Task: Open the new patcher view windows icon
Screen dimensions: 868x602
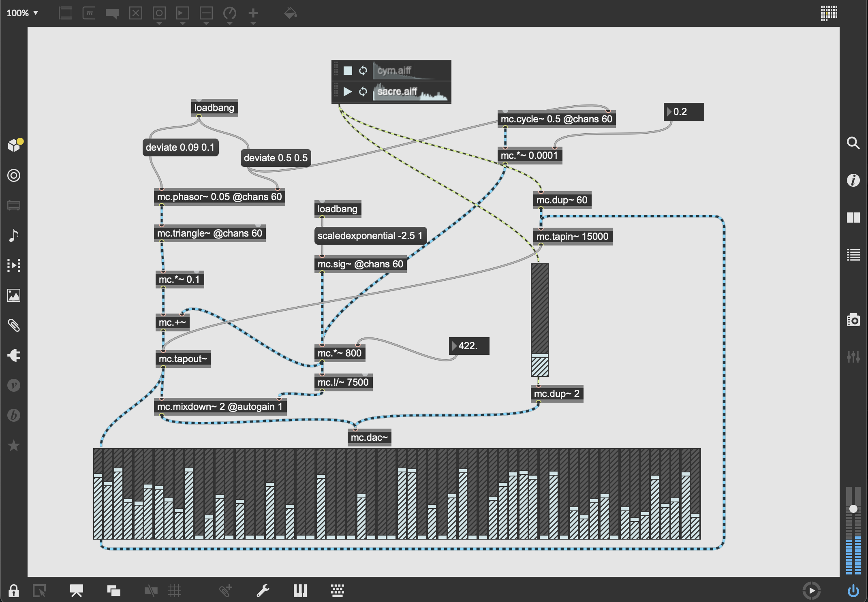Action: 114,591
